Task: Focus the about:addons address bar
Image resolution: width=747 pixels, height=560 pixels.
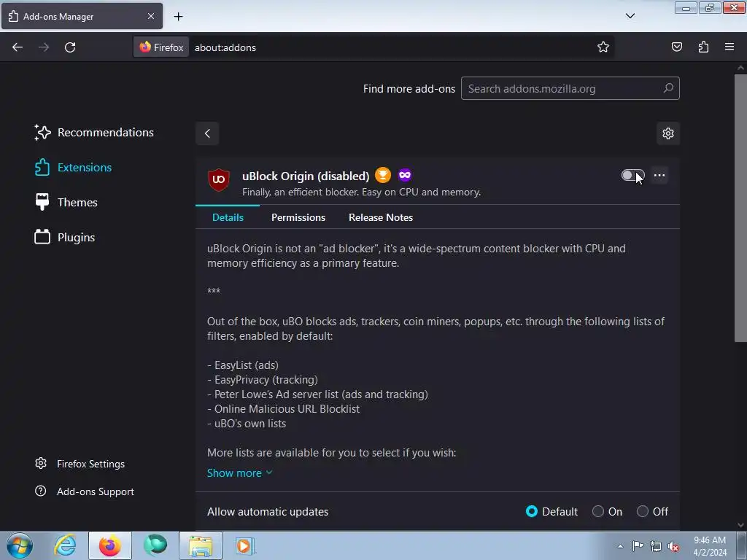Action: [391, 47]
